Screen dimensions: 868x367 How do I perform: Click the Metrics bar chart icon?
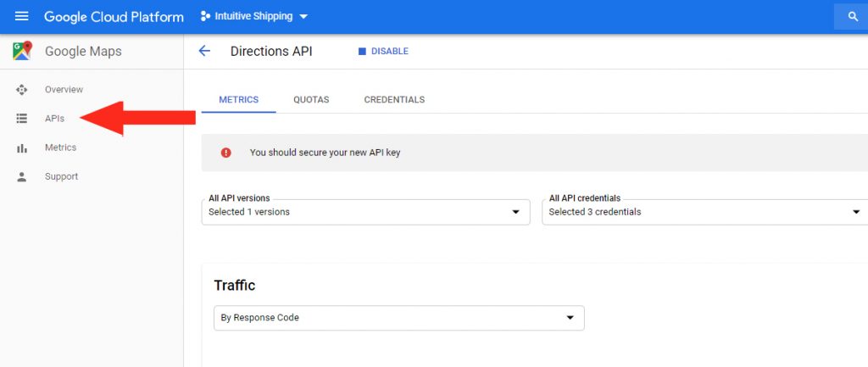[x=21, y=147]
